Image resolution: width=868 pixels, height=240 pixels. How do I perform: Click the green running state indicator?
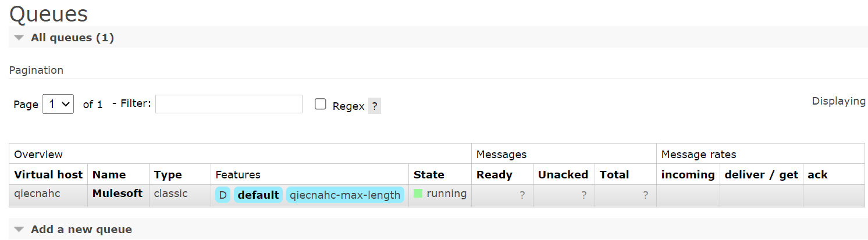point(418,194)
